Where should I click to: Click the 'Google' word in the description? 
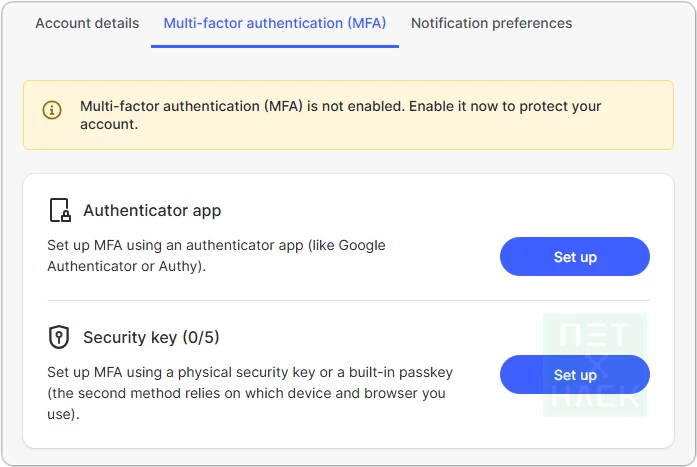(x=360, y=245)
